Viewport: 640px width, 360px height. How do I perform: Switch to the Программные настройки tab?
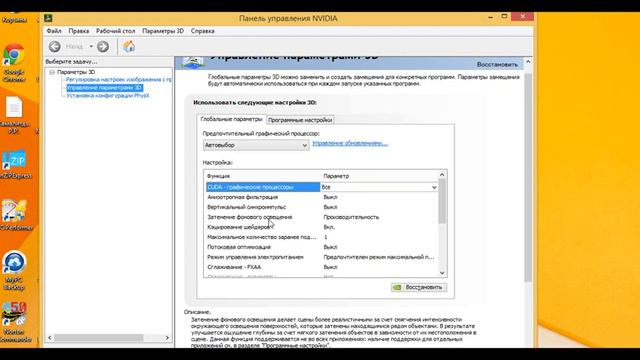pyautogui.click(x=300, y=120)
